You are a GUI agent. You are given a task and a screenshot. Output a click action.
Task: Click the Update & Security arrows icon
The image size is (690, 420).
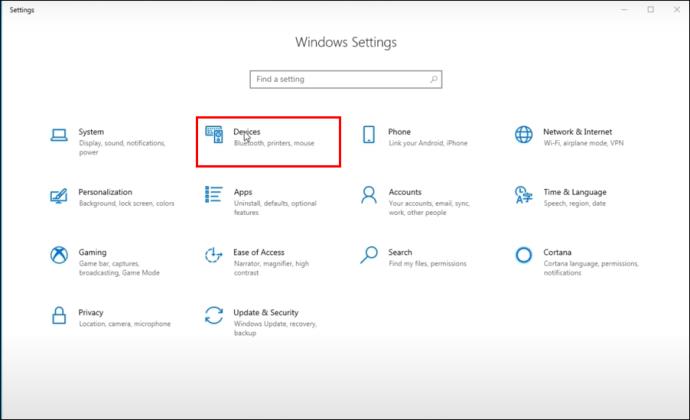214,315
